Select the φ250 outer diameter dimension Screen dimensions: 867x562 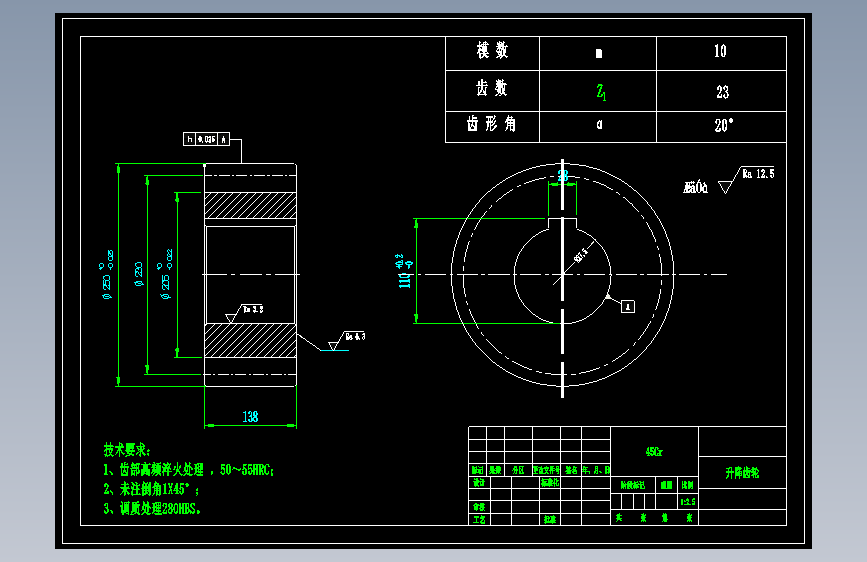pos(107,274)
